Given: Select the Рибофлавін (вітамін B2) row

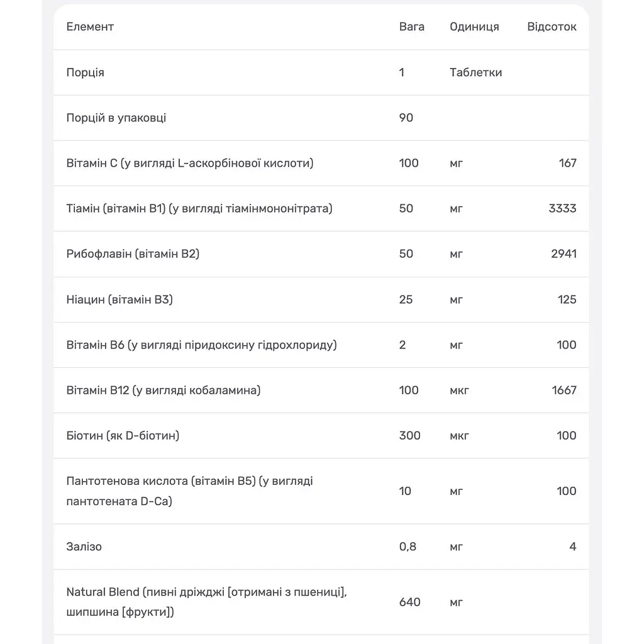Looking at the screenshot, I should pyautogui.click(x=321, y=254).
